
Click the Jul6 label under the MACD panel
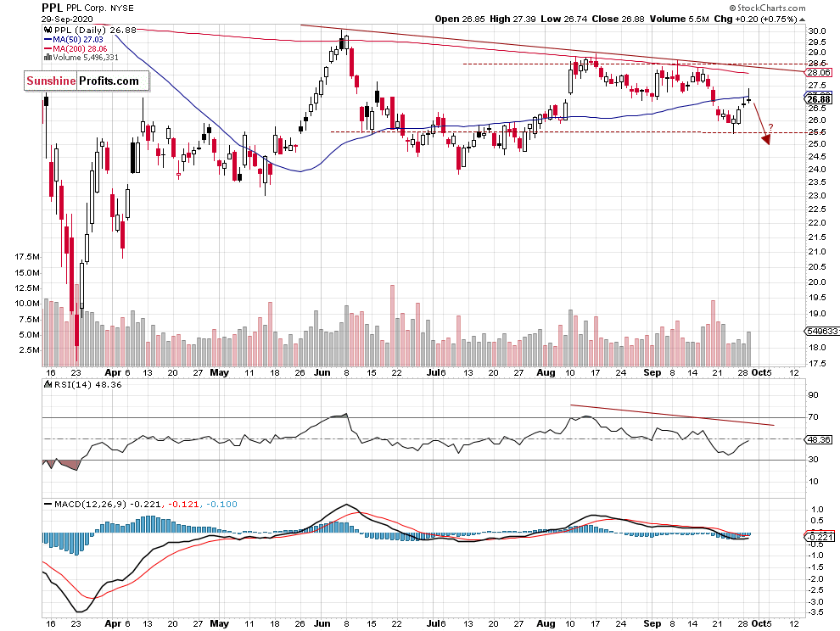pos(436,624)
